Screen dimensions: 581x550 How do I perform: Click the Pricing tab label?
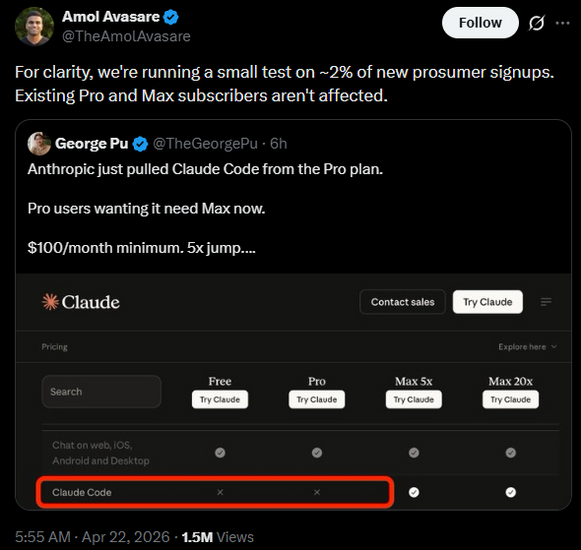[54, 347]
